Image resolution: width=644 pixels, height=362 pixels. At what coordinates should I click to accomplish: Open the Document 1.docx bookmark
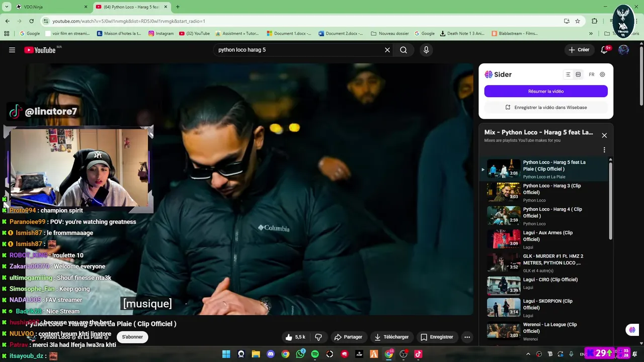[x=289, y=34]
